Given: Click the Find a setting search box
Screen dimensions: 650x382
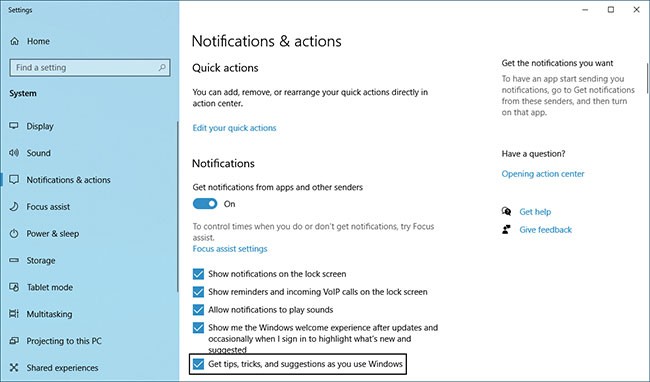Looking at the screenshot, I should coord(90,67).
